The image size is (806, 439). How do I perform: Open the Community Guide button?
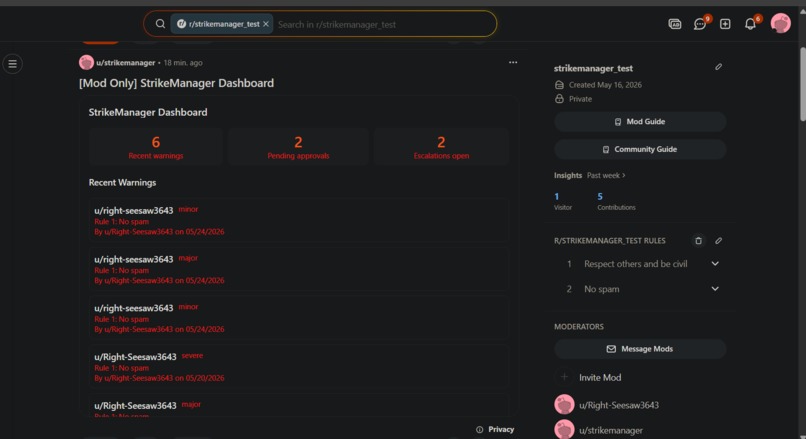click(x=640, y=149)
